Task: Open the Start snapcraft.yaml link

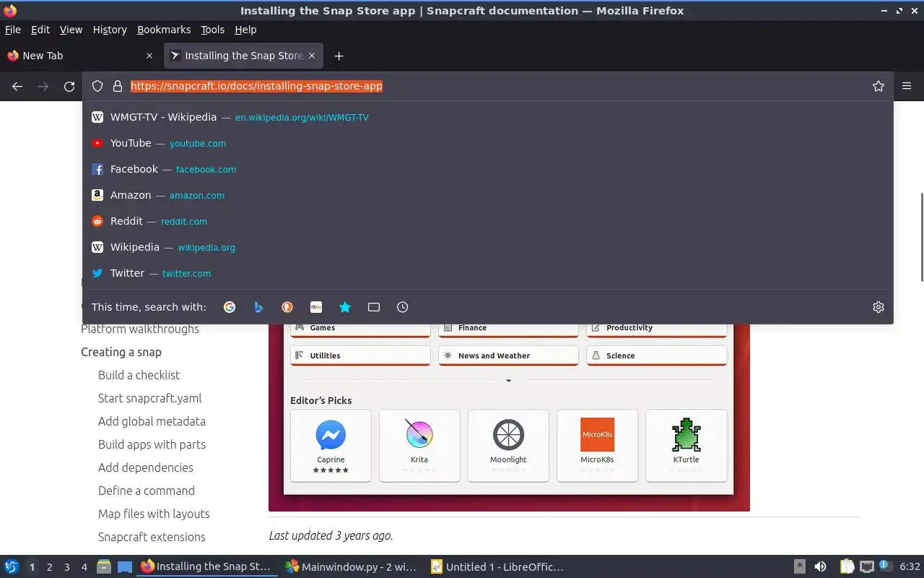Action: (x=149, y=398)
